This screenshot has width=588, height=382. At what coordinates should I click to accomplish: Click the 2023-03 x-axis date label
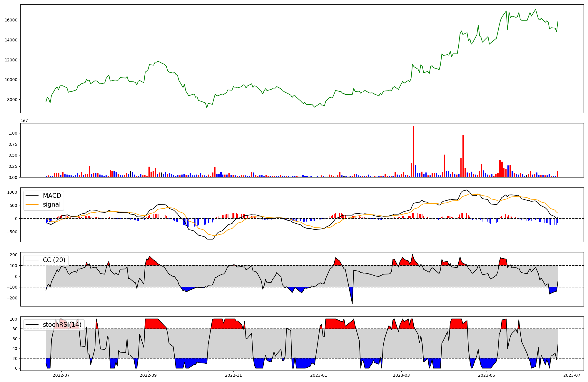pyautogui.click(x=401, y=375)
